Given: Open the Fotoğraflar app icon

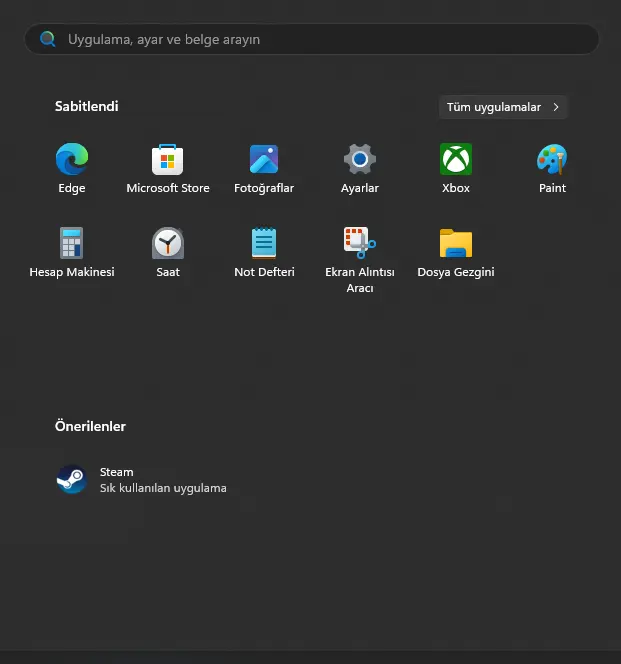Looking at the screenshot, I should (x=264, y=159).
